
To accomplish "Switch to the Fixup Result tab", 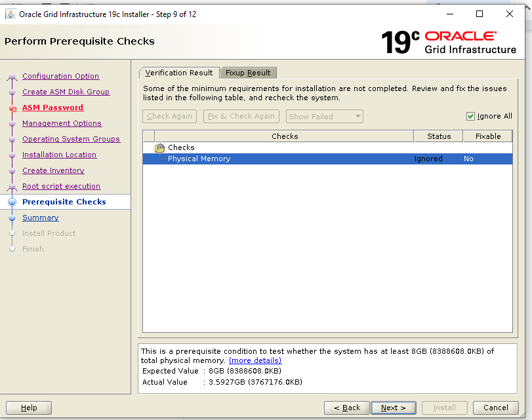I will point(248,73).
